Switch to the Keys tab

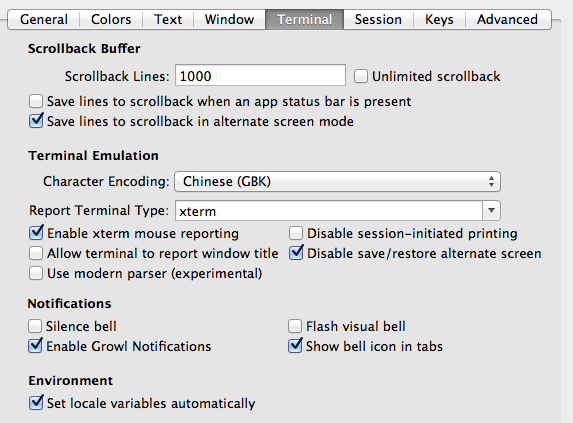coord(439,19)
